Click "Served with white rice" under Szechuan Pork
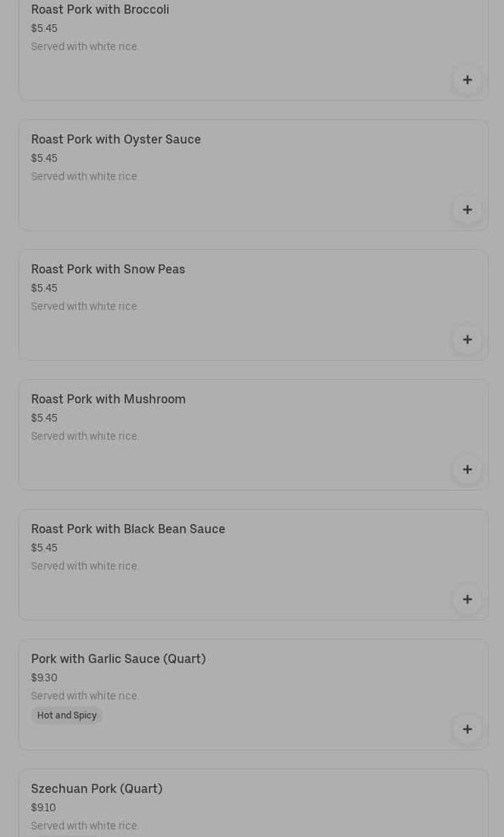Viewport: 504px width, 837px height. (85, 826)
